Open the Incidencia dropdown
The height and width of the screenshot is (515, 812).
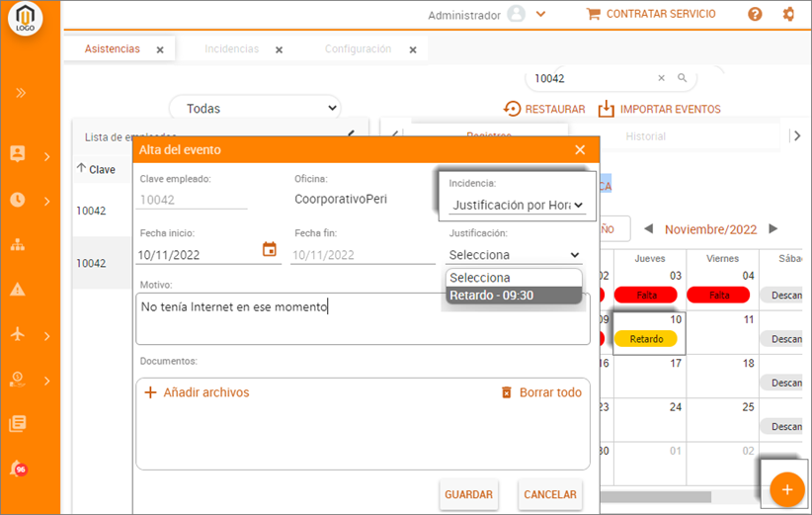[x=517, y=206]
